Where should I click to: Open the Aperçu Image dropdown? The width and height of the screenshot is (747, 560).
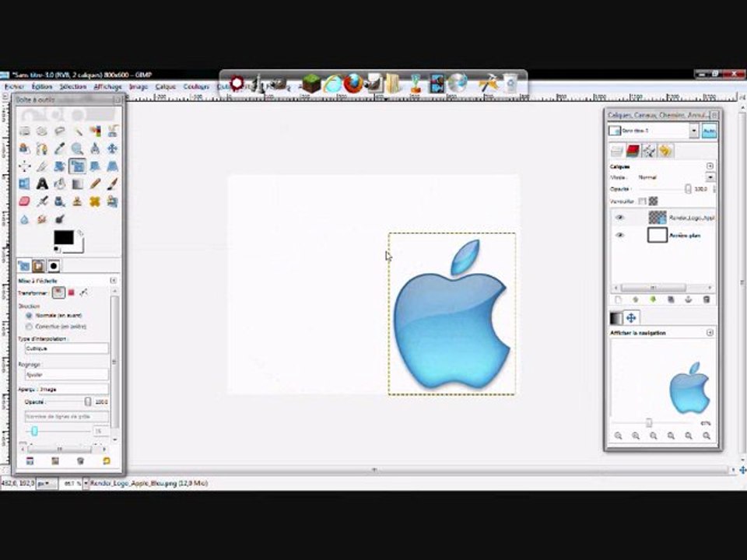(x=63, y=389)
